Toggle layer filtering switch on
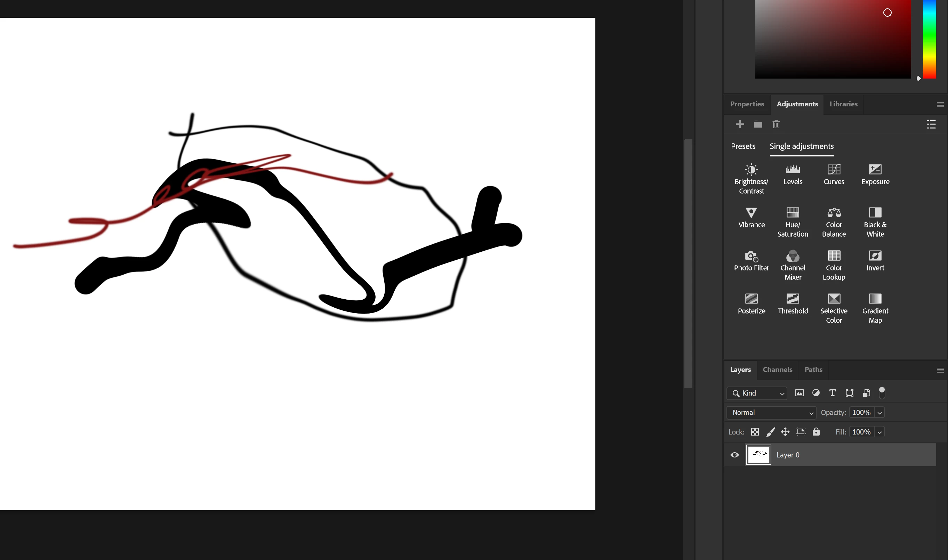948x560 pixels. coord(882,392)
